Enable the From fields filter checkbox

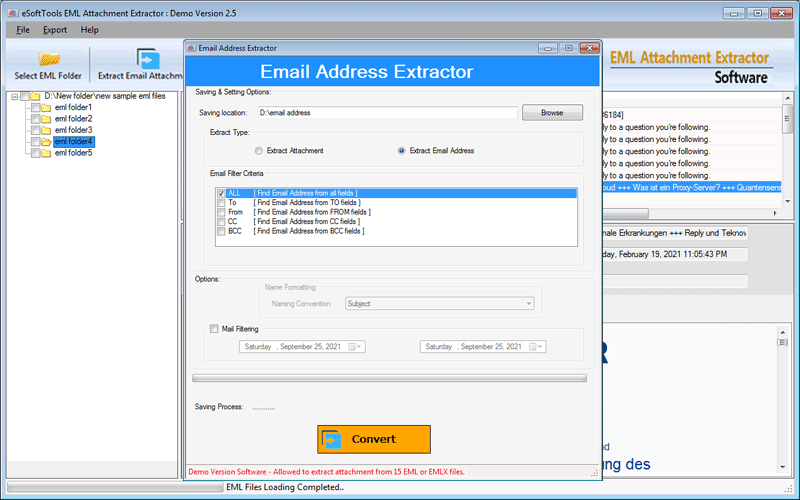pos(221,212)
